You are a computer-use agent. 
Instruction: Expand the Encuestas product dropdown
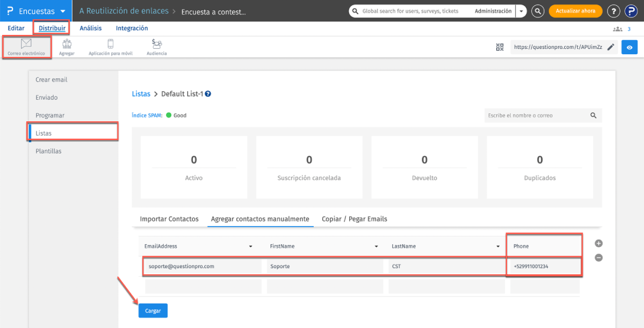click(x=63, y=11)
